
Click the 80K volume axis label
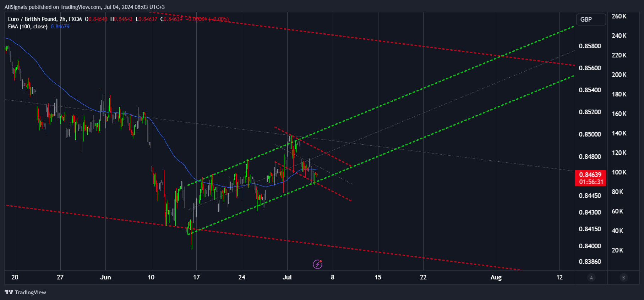click(x=617, y=192)
